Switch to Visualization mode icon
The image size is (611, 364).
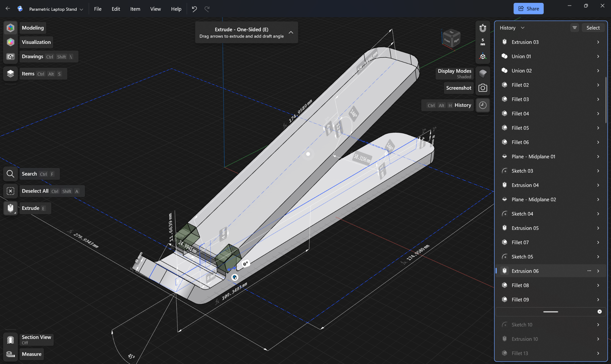tap(10, 42)
